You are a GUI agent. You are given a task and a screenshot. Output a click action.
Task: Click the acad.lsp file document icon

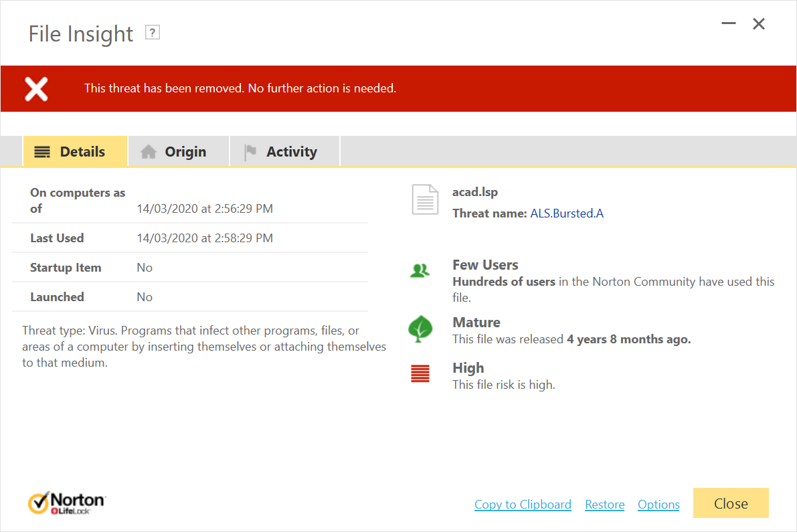pyautogui.click(x=425, y=199)
